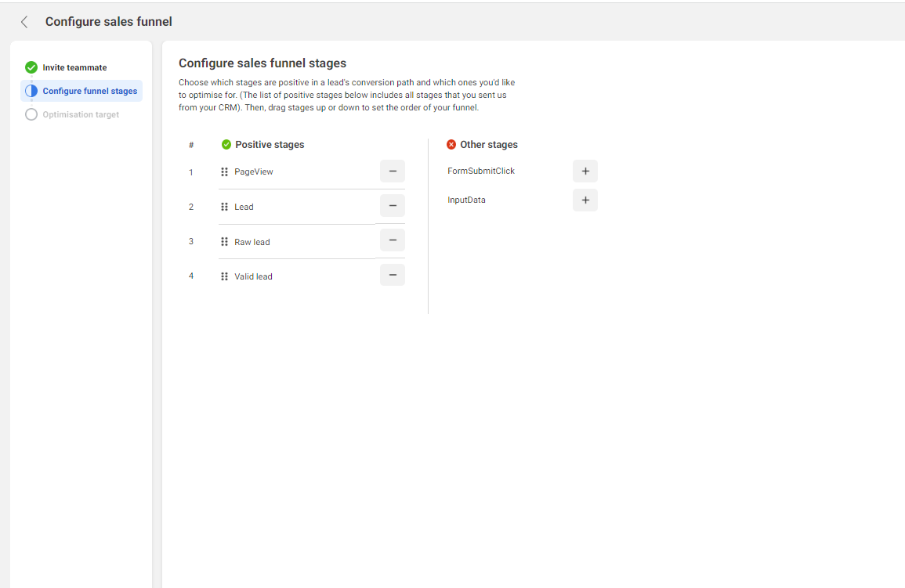
Task: Click the Positive stages column heading
Action: pyautogui.click(x=270, y=145)
